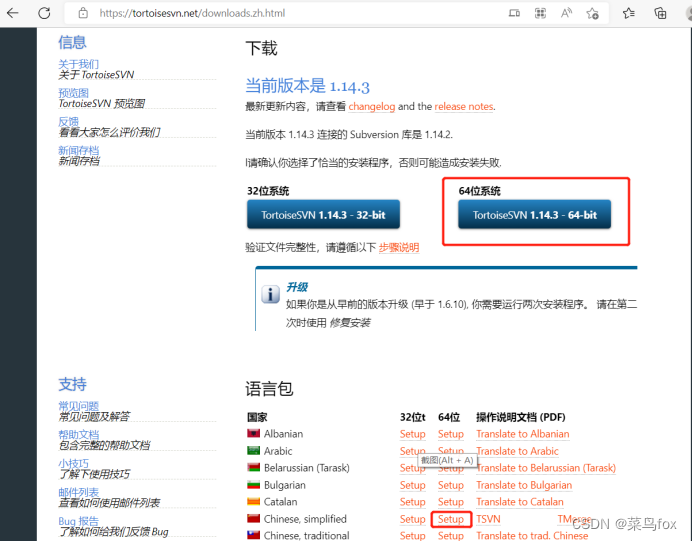Image resolution: width=692 pixels, height=541 pixels.
Task: Open 邮件列表 support link
Action: [x=79, y=492]
